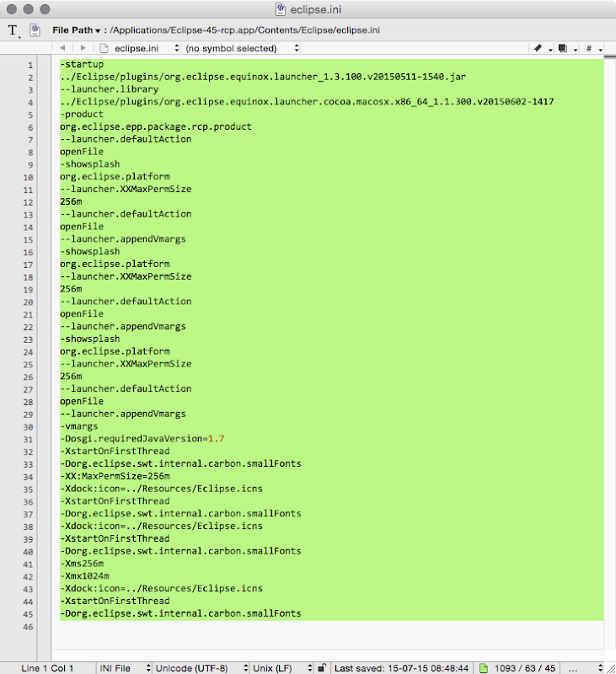Click line number 46 in the gutter
The image size is (616, 674).
tap(28, 627)
